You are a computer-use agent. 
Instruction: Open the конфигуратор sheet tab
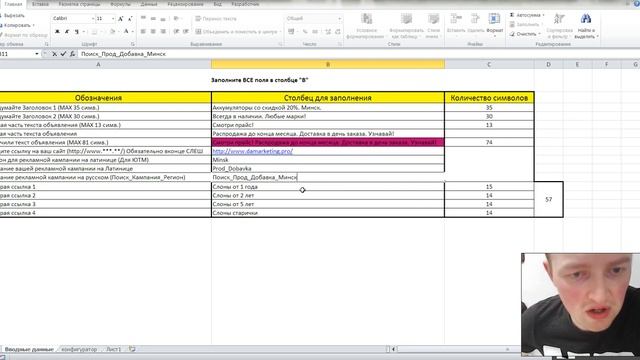pyautogui.click(x=79, y=349)
